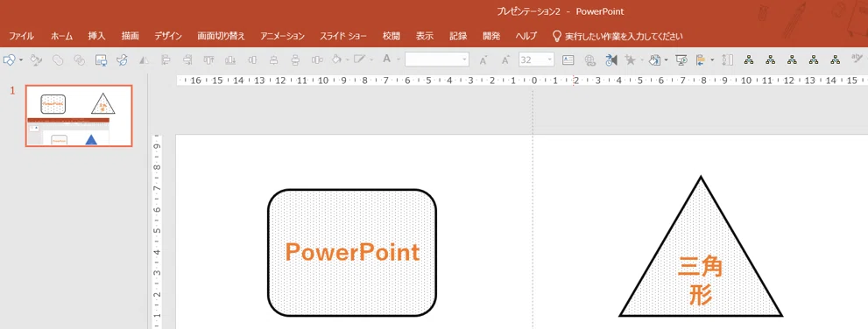Click the Text Box insert icon
Viewport: 868px width, 329px height.
click(568, 59)
